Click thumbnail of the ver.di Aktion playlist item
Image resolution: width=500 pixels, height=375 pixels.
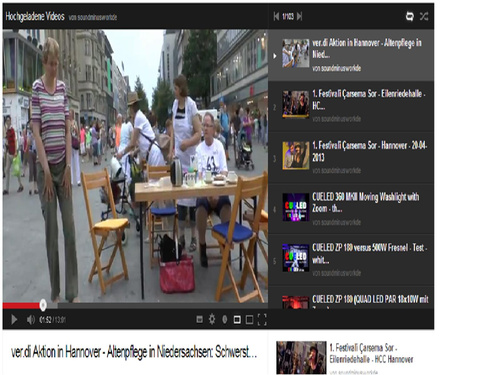tap(296, 53)
